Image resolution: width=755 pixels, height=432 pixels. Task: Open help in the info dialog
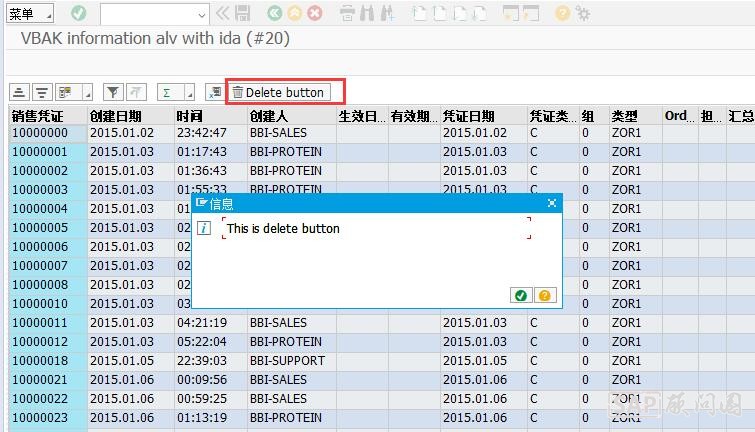544,295
